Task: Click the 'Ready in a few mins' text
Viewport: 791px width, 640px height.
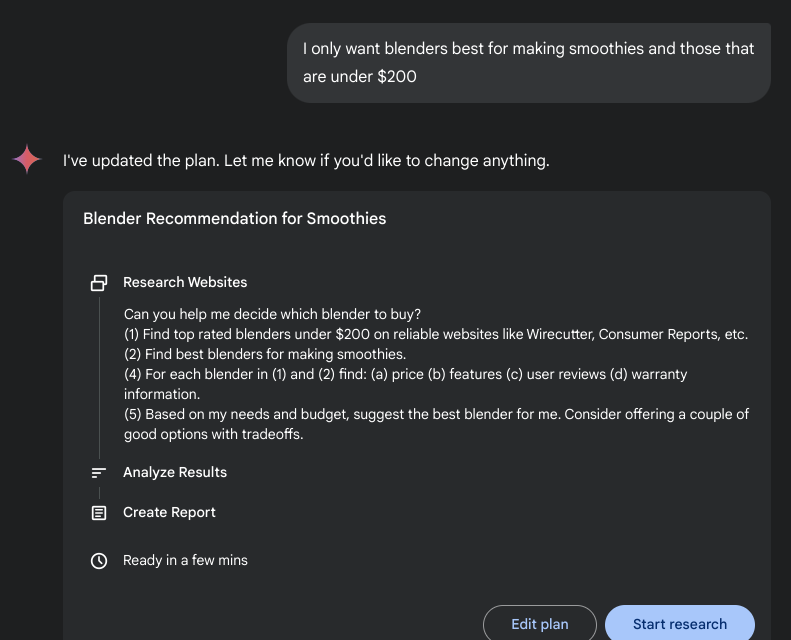Action: (x=185, y=560)
